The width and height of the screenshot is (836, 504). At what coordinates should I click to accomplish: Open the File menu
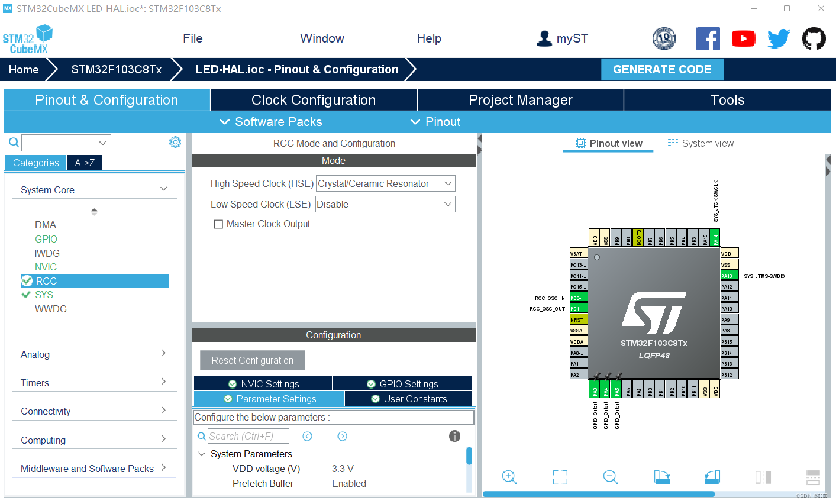tap(193, 38)
